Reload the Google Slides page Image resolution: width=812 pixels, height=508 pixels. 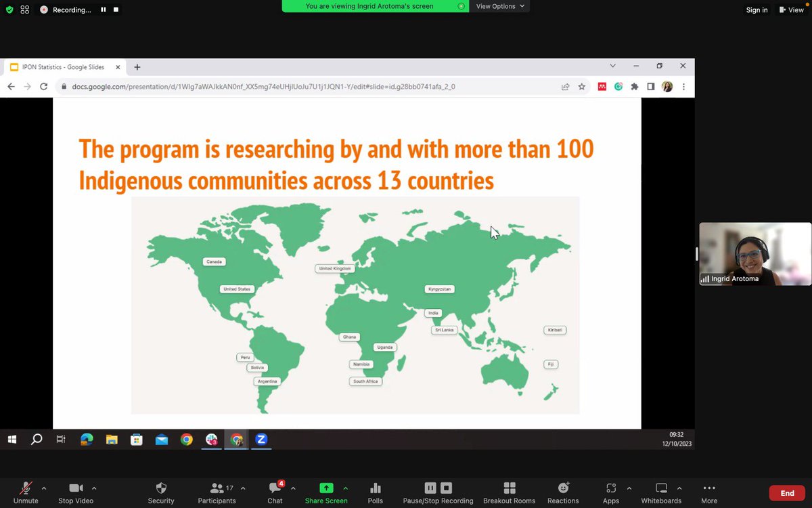(x=44, y=87)
